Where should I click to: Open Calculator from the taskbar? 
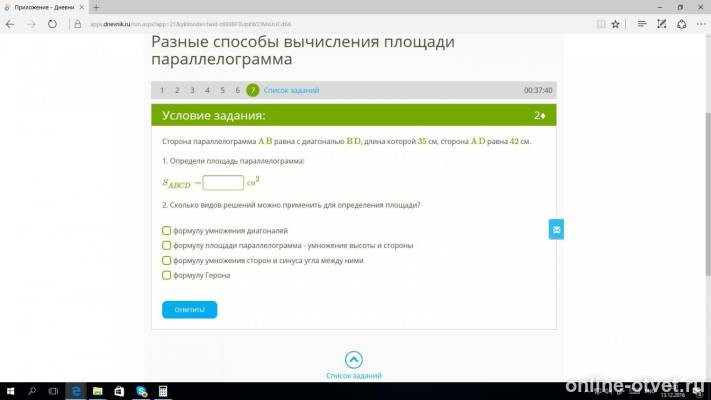(x=163, y=391)
